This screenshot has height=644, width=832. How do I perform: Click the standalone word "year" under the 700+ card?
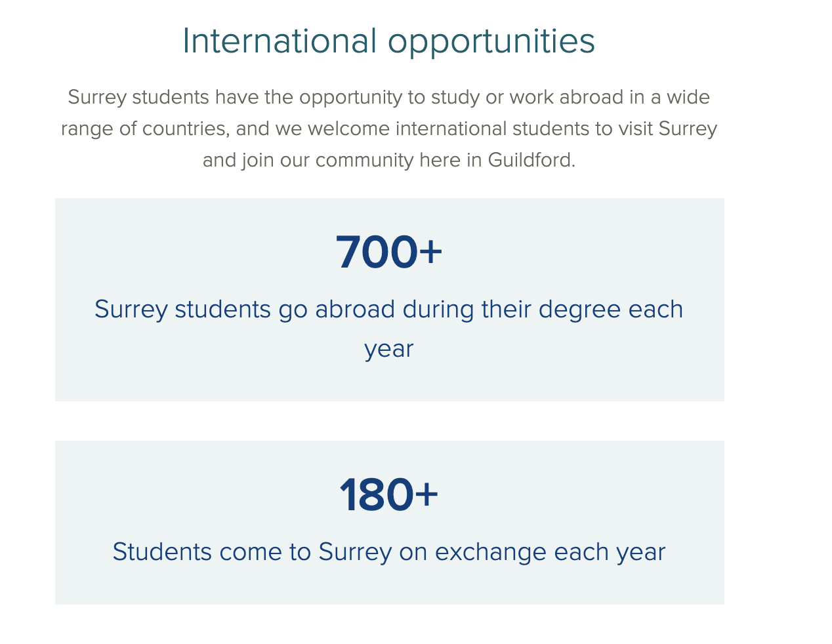(x=389, y=350)
